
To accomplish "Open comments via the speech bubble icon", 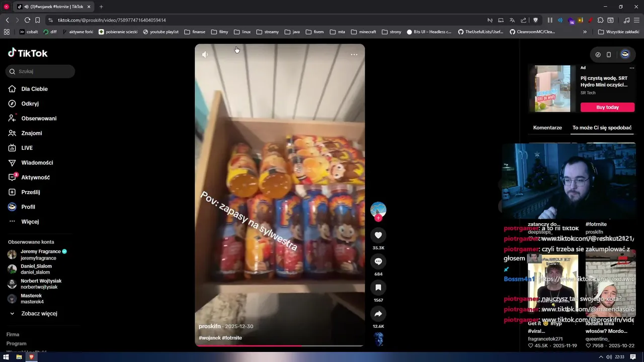I will pos(378,261).
